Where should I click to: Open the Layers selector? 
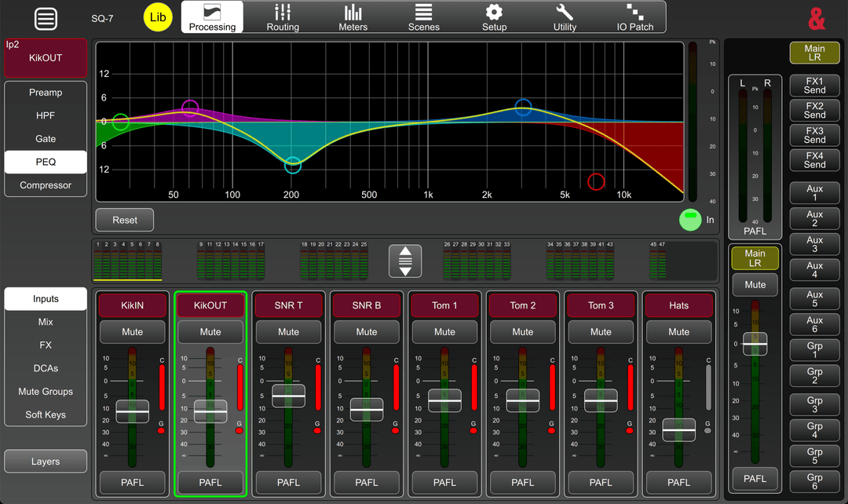pyautogui.click(x=46, y=462)
